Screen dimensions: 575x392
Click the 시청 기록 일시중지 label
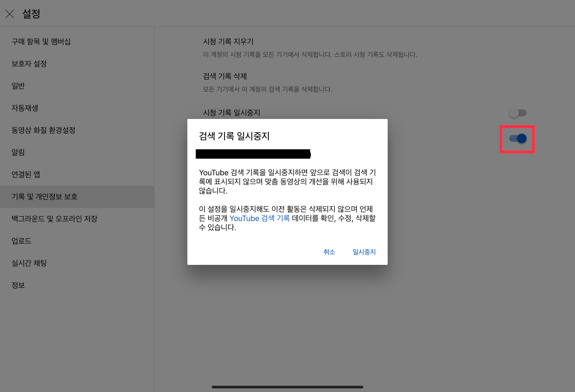[232, 113]
